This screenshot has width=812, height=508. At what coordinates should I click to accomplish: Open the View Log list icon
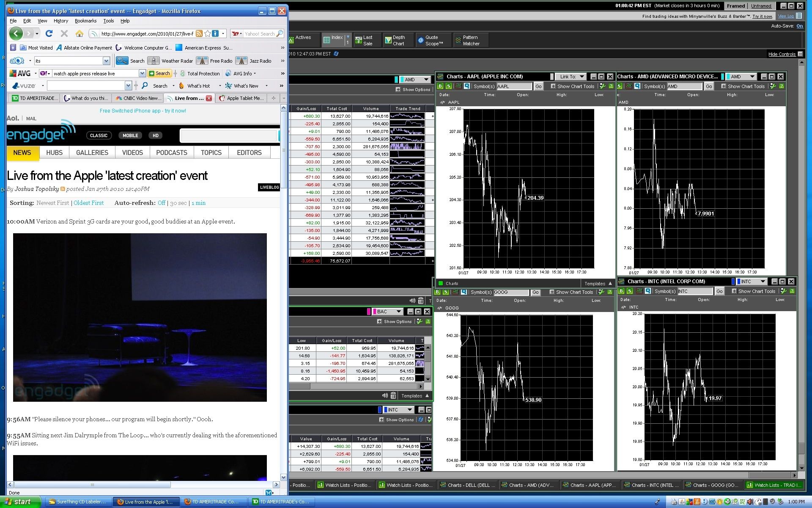[799, 16]
